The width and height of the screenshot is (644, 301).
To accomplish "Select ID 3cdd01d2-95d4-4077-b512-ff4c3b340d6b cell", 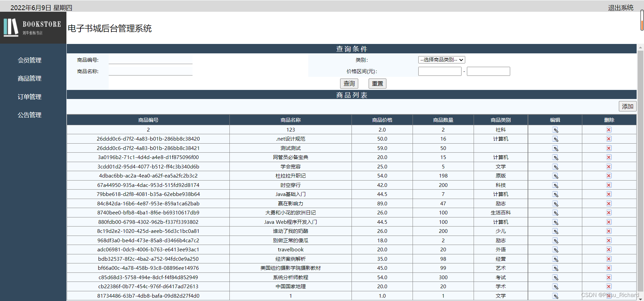I will click(148, 167).
